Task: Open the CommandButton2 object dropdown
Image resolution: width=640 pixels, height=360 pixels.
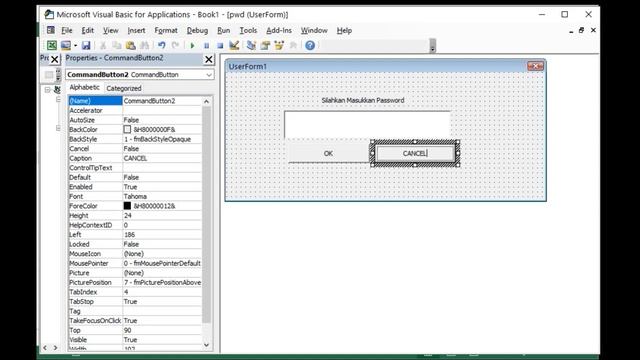Action: (209, 75)
